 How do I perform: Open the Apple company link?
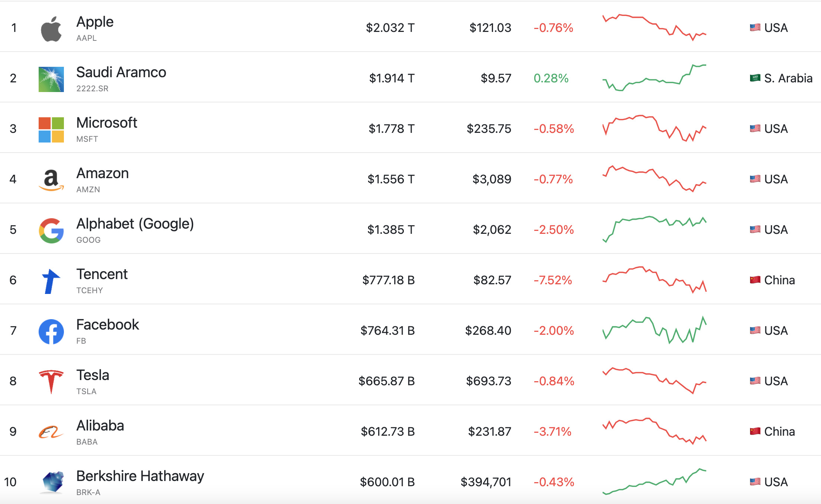[95, 22]
